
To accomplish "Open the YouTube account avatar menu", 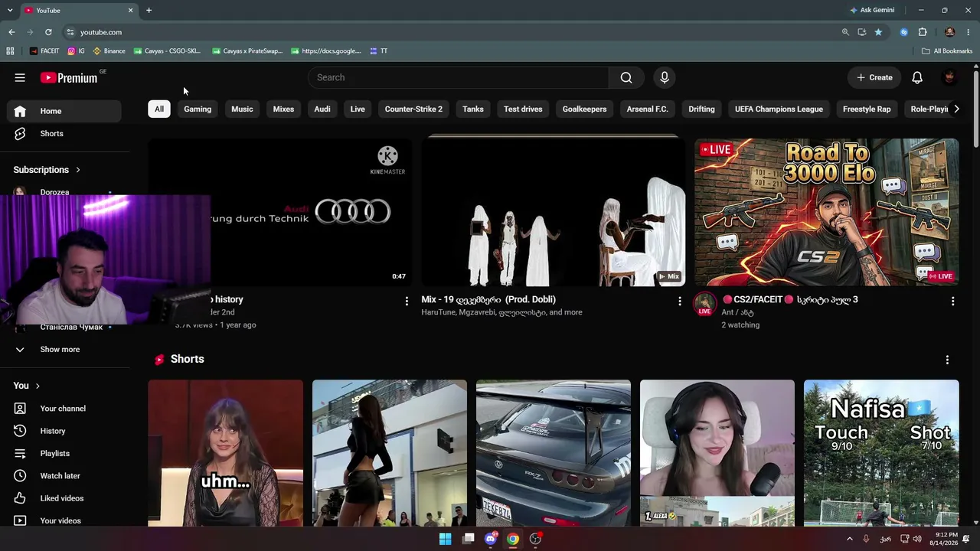I will [x=949, y=77].
